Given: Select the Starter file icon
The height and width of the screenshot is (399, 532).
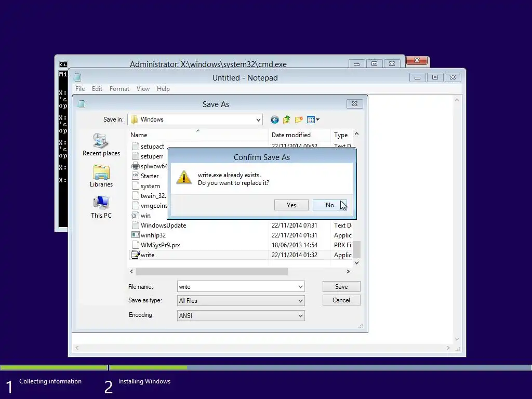Looking at the screenshot, I should click(x=136, y=176).
